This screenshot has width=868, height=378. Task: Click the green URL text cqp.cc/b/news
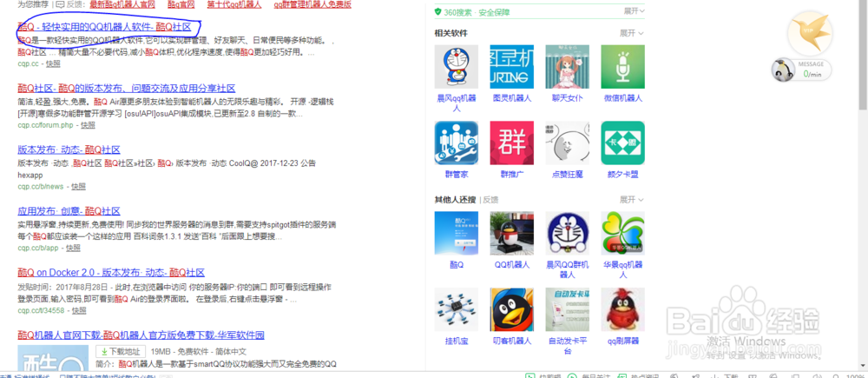[x=41, y=187]
